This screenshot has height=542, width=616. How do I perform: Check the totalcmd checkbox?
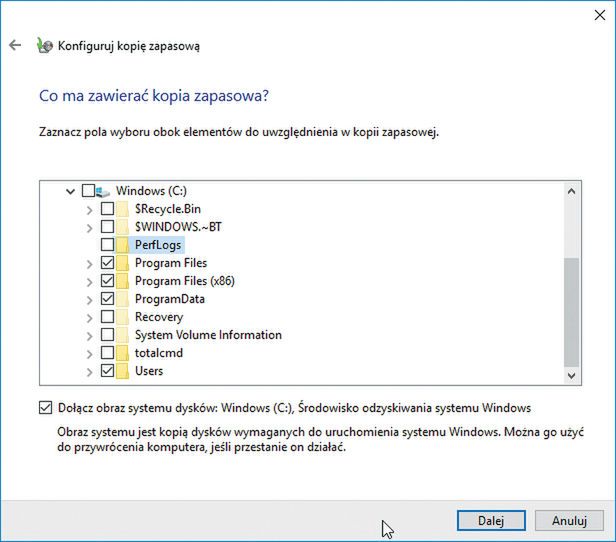(x=107, y=353)
